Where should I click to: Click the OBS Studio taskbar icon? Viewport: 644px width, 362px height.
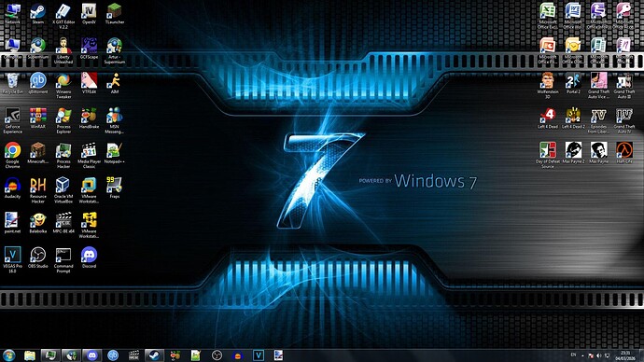217,355
